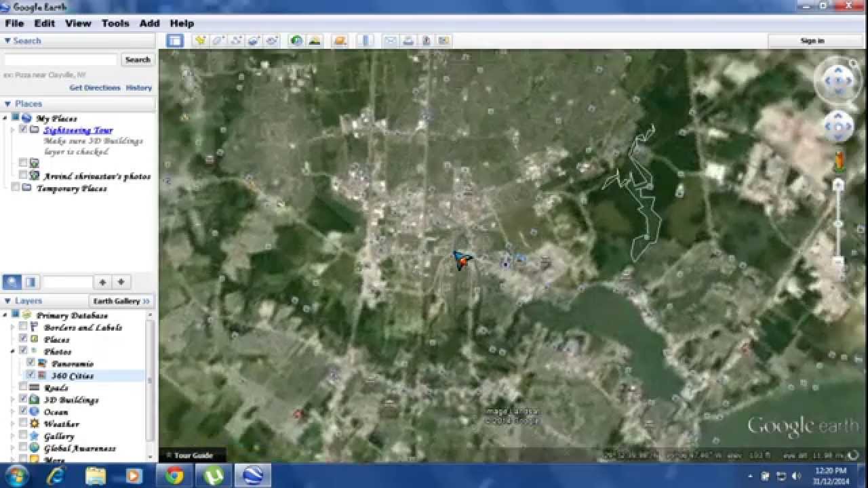Open the Edit menu
The width and height of the screenshot is (868, 488).
(x=45, y=23)
